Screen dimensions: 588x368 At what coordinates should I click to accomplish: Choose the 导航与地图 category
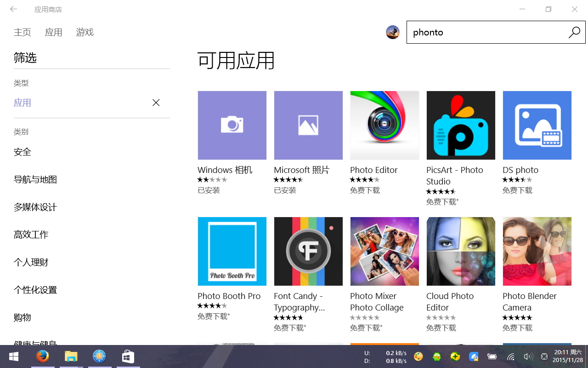pyautogui.click(x=35, y=179)
